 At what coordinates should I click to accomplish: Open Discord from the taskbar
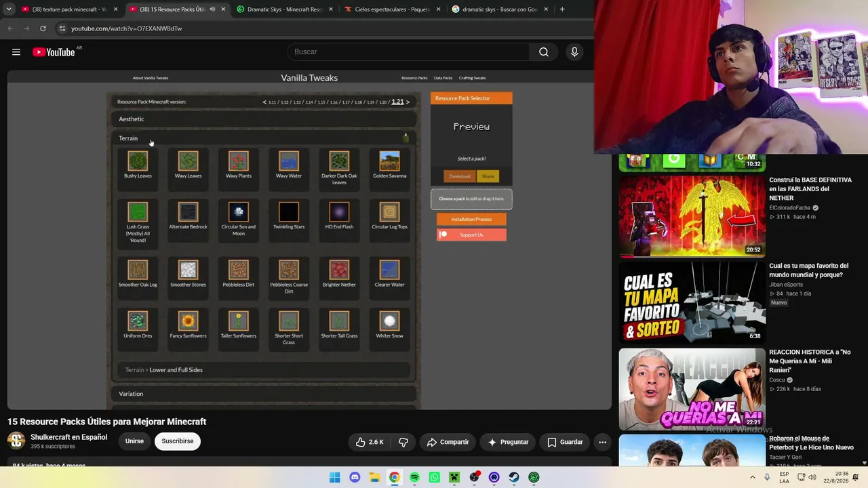(x=355, y=477)
